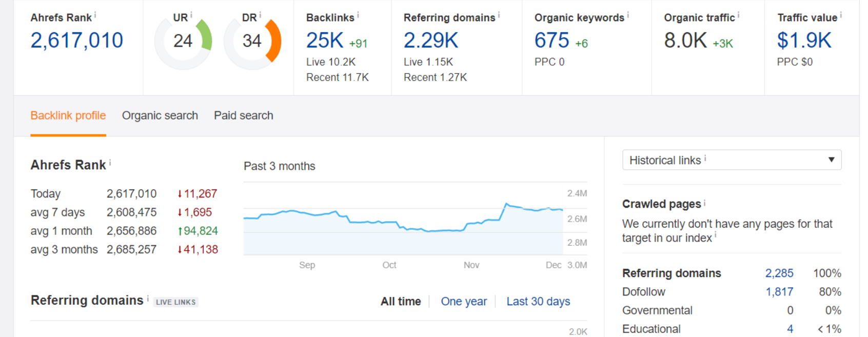The width and height of the screenshot is (868, 337).
Task: Click 'Recent 1.27K' under Referring domains
Action: pyautogui.click(x=436, y=77)
